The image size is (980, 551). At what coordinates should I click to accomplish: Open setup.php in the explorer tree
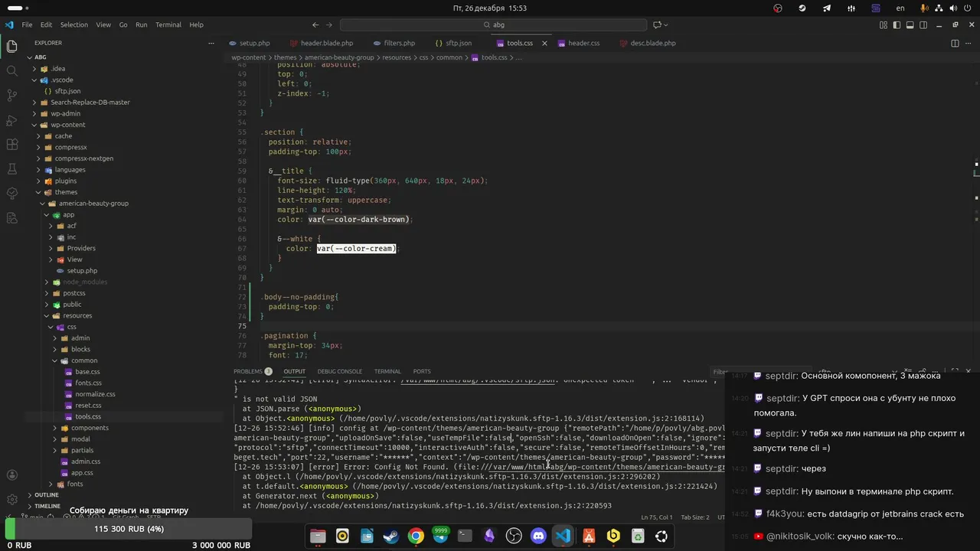tap(82, 271)
